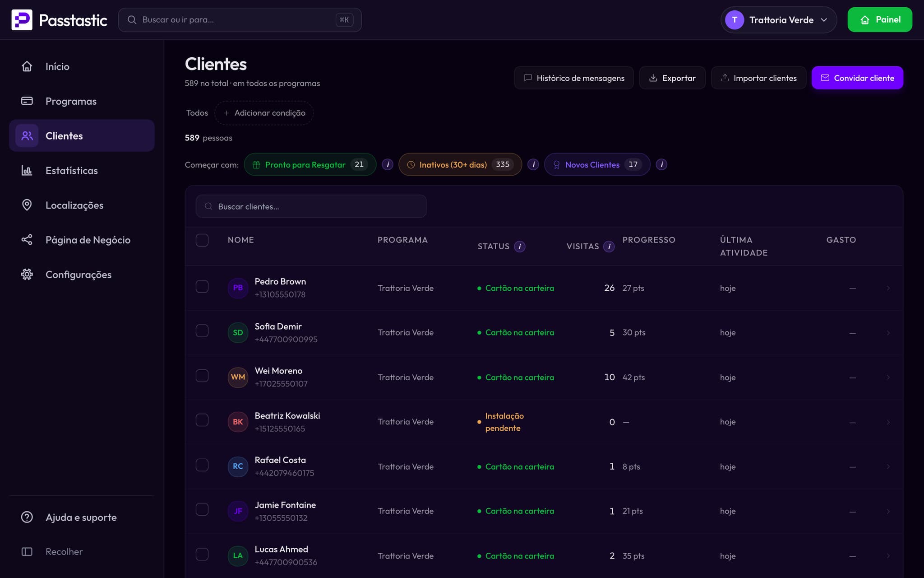Show info for Pronto para Resgatar
This screenshot has height=578, width=924.
(388, 165)
